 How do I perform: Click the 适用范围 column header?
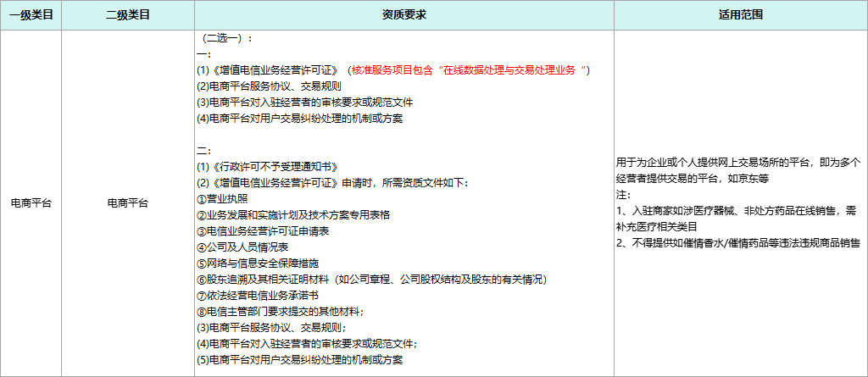coord(741,15)
